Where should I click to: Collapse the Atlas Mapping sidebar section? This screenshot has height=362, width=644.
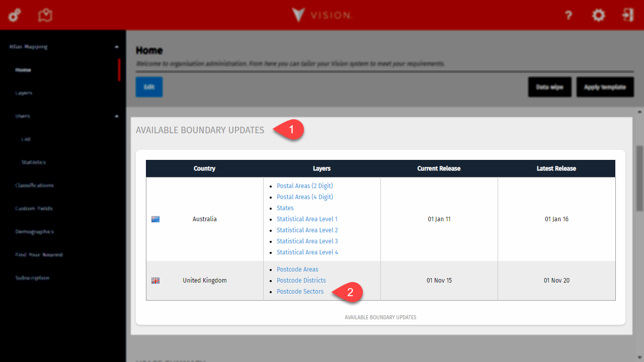coord(117,47)
